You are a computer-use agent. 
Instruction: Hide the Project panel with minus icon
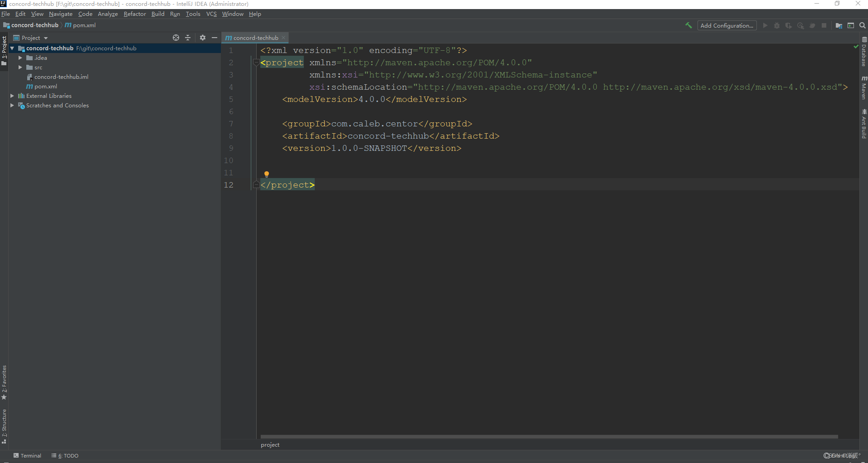click(215, 38)
